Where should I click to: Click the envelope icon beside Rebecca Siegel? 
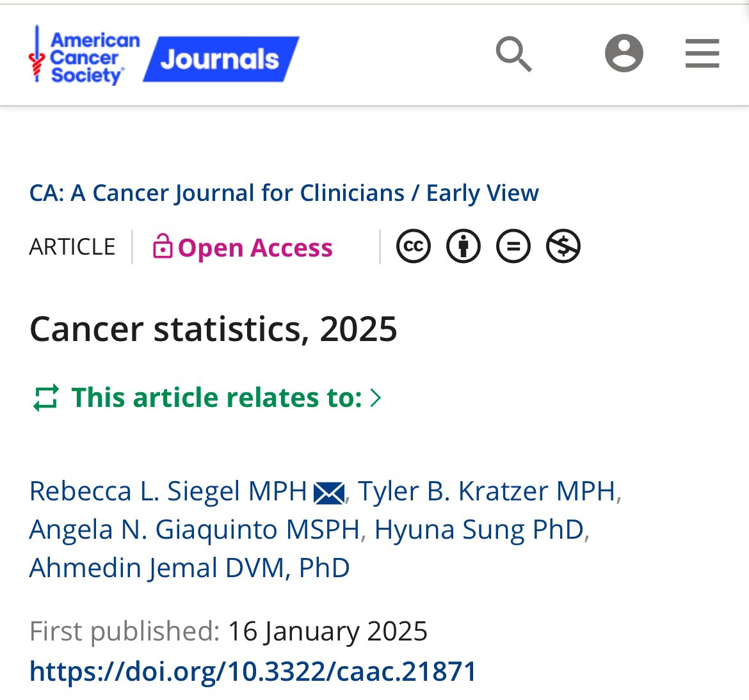[x=329, y=493]
